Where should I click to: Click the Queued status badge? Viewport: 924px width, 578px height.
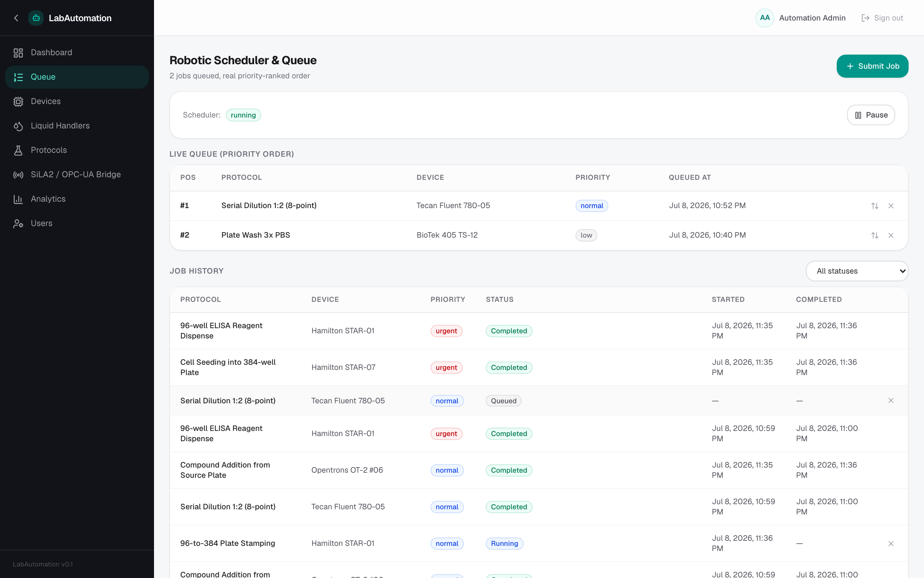503,401
